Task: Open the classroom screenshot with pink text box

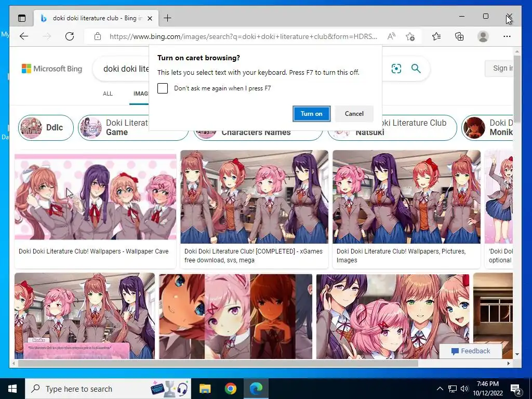Action: tap(85, 316)
